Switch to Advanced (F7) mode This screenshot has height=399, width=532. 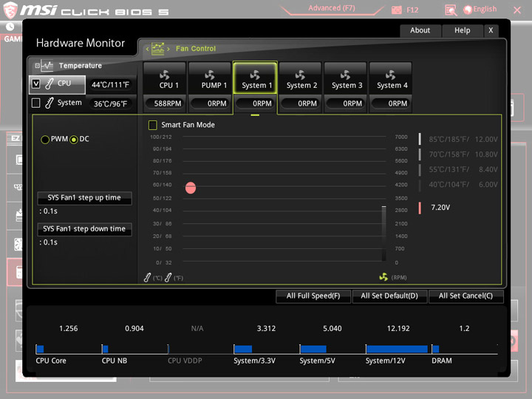tap(332, 8)
